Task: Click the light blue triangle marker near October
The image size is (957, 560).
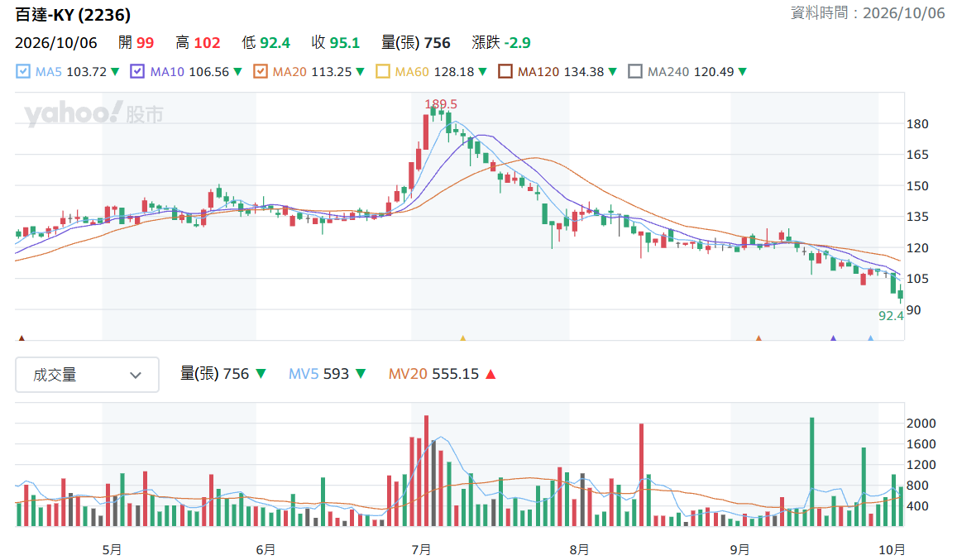Action: [x=870, y=337]
